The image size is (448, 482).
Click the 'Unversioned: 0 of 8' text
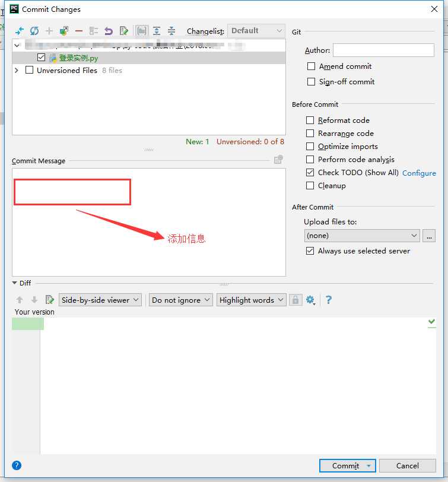[250, 142]
